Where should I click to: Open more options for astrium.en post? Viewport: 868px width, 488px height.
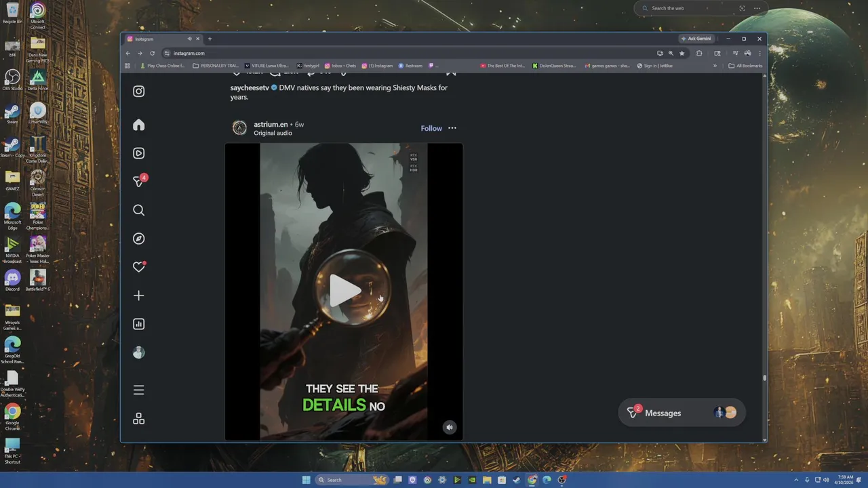point(452,128)
